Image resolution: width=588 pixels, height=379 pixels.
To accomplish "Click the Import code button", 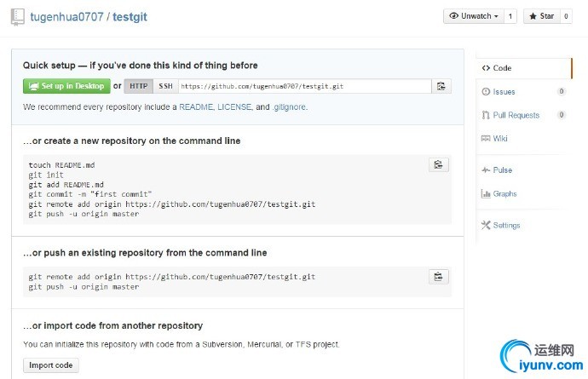I will point(51,365).
